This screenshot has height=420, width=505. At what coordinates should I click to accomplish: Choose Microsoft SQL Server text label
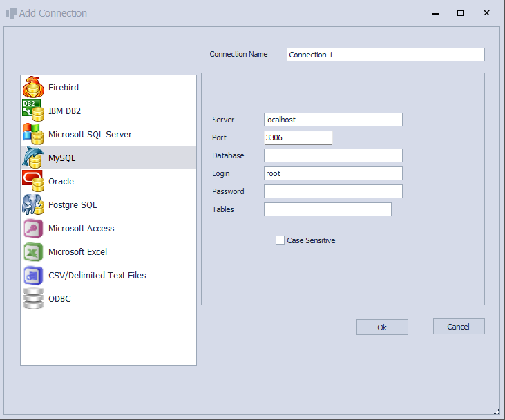(x=90, y=134)
